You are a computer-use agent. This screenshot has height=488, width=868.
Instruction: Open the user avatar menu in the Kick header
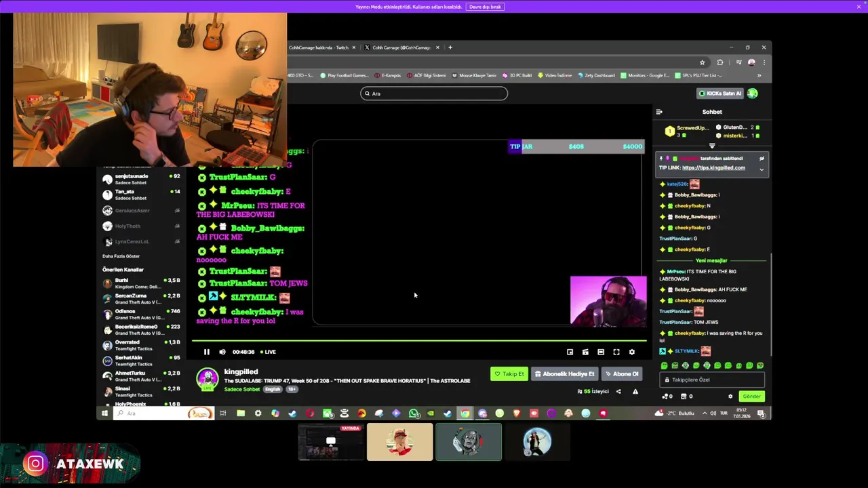tap(752, 94)
